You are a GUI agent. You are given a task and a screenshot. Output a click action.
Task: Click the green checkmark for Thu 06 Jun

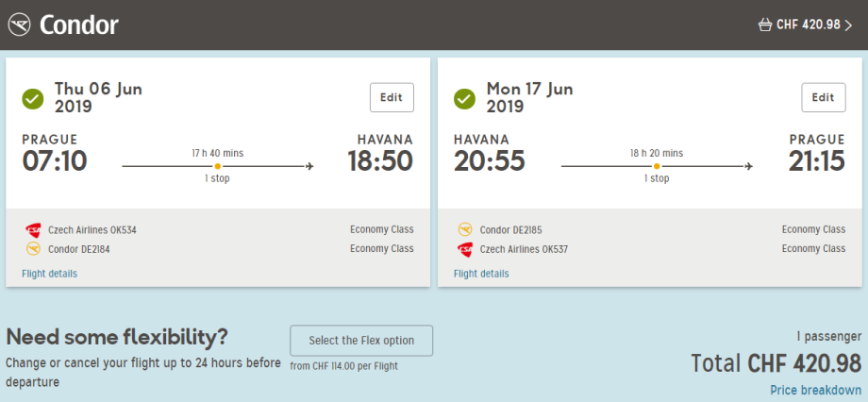point(33,99)
